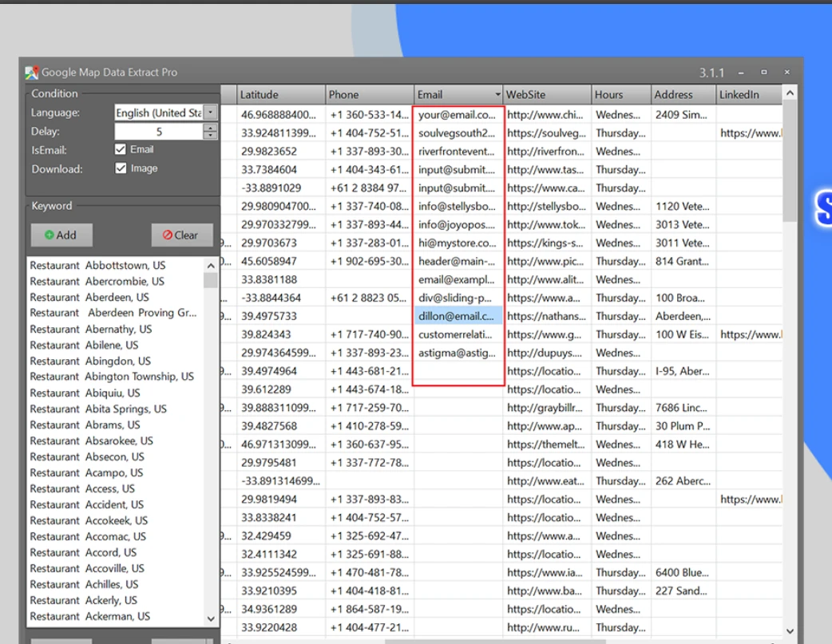
Task: Minimize the Google Map Data Extract window
Action: [x=741, y=73]
